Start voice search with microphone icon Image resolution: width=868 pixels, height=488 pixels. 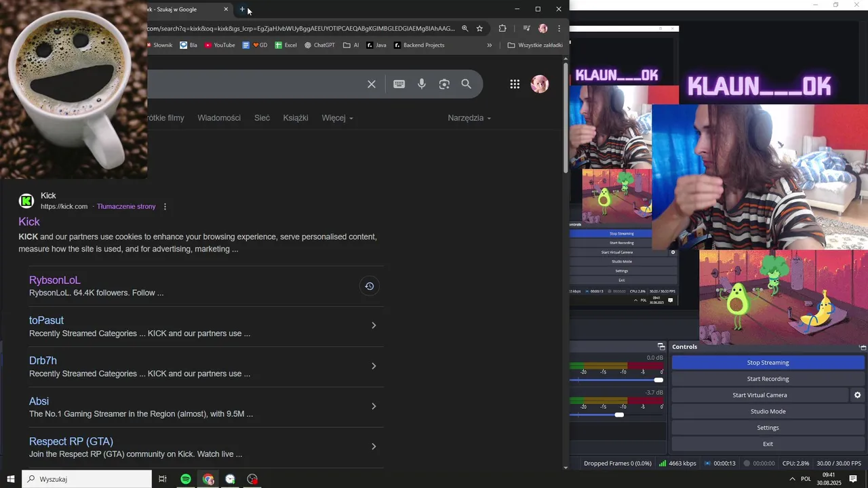coord(422,84)
